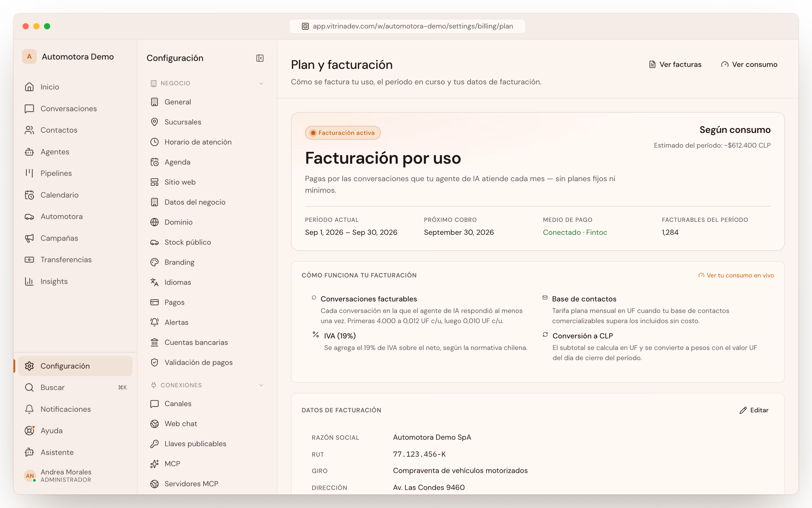Screen dimensions: 812x508
Task: Click the Ayuda lifebuoy icon
Action: click(29, 430)
